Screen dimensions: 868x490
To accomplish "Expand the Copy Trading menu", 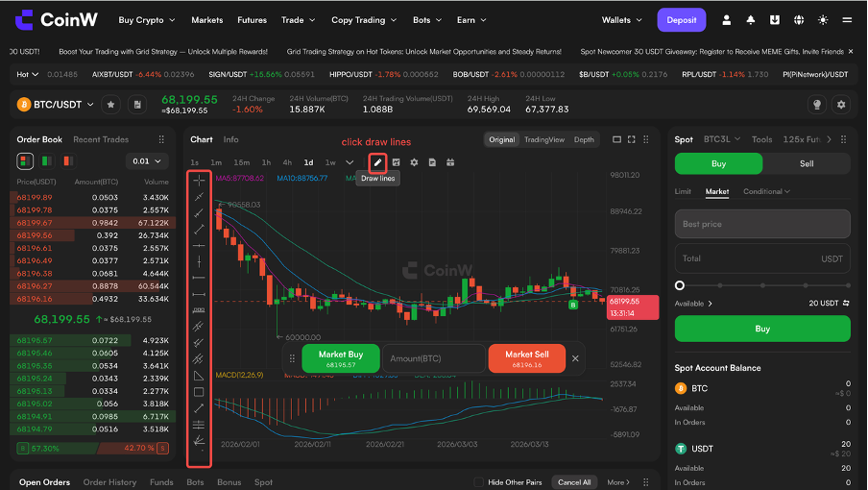I will [x=364, y=20].
